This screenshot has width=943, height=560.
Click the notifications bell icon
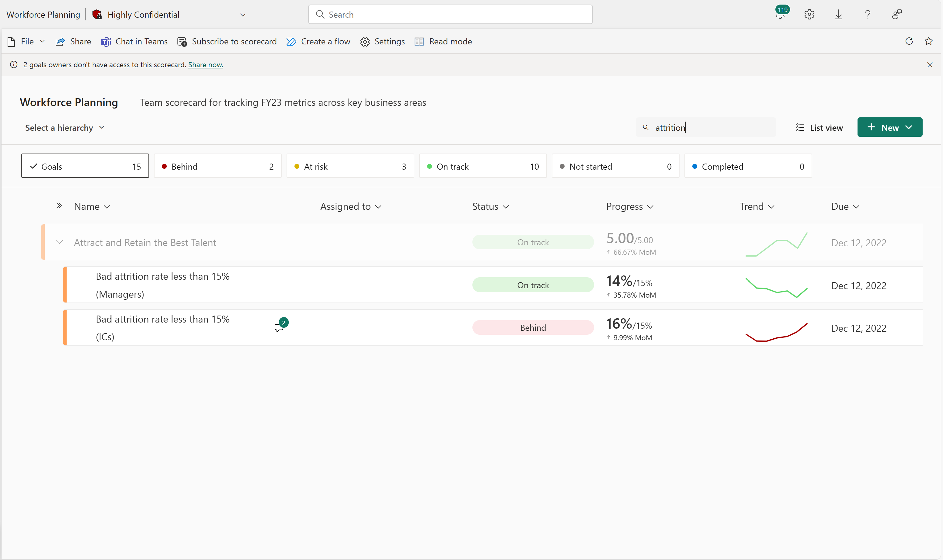pyautogui.click(x=780, y=15)
